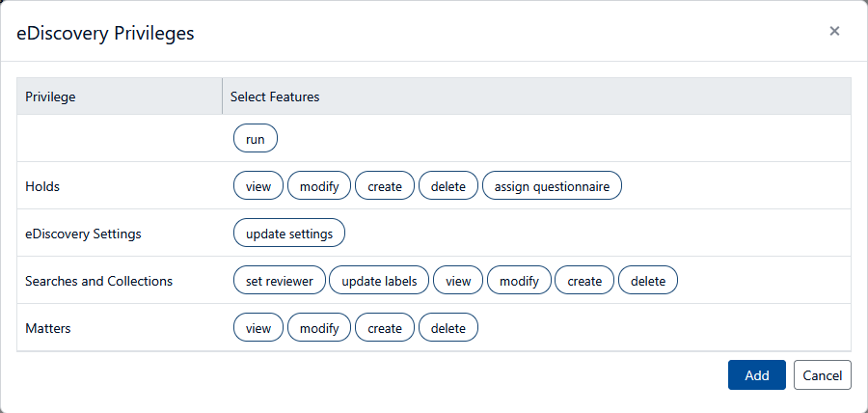
Task: Enable create privilege for Matters
Action: 385,328
